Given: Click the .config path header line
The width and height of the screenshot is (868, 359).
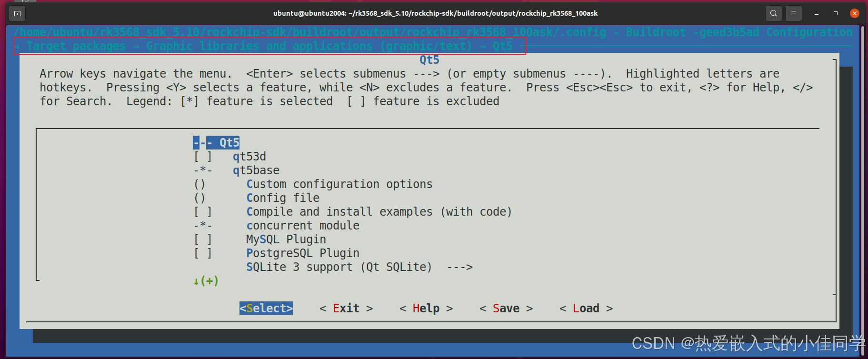Looking at the screenshot, I should (x=433, y=32).
